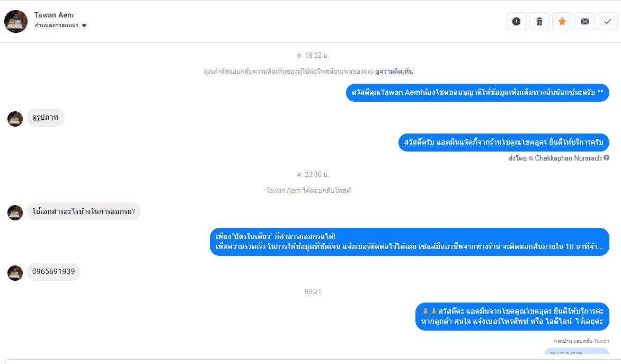Click the spam report exclamation icon
The height and width of the screenshot is (364, 621).
516,21
